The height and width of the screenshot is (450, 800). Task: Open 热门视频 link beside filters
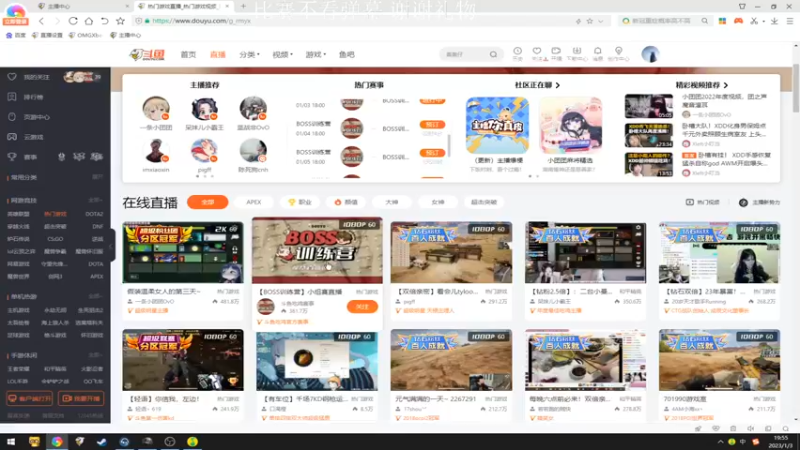coord(703,203)
